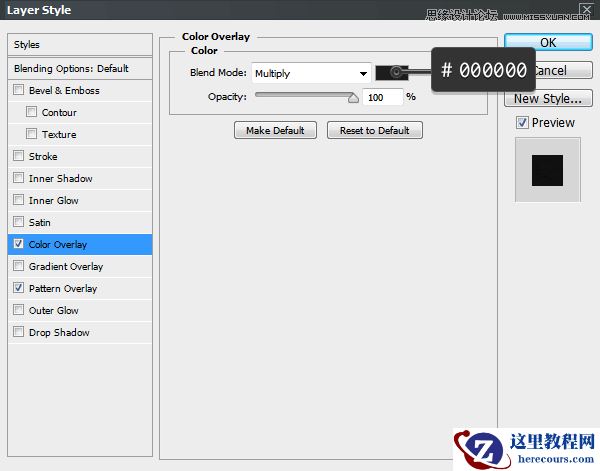
Task: Click Reset to Default button
Action: (x=375, y=130)
